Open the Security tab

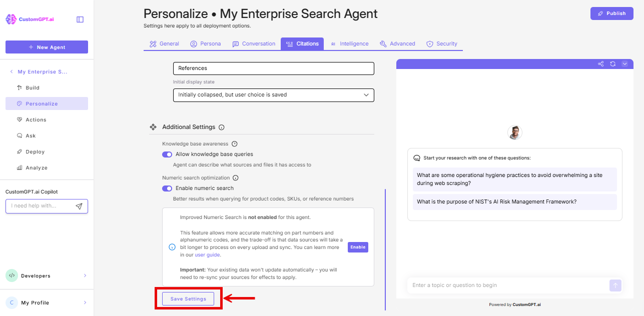tap(442, 43)
